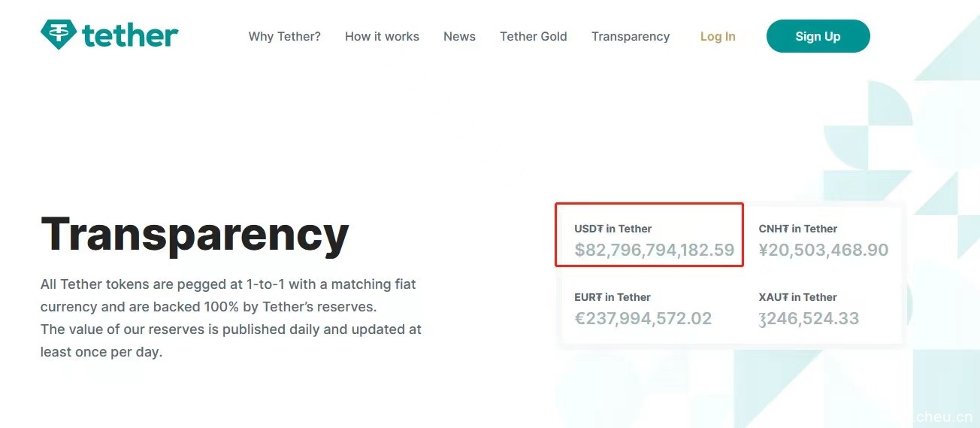Open the News navigation link
The height and width of the screenshot is (428, 980).
click(x=459, y=36)
